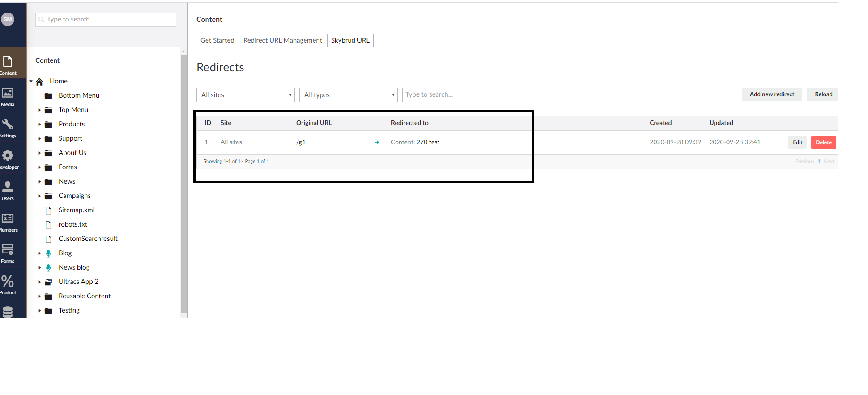This screenshot has width=868, height=395.
Task: Click the database stack icon in sidebar
Action: click(8, 312)
